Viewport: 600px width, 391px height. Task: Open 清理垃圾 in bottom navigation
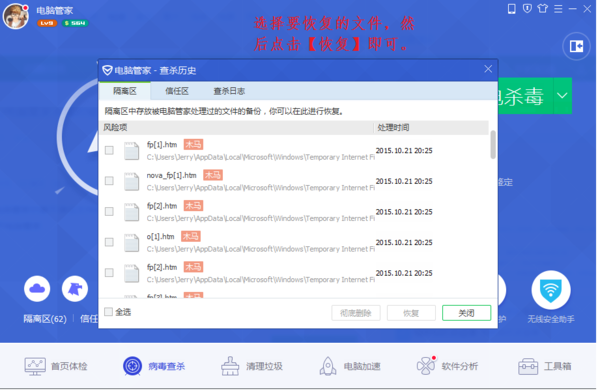point(251,366)
